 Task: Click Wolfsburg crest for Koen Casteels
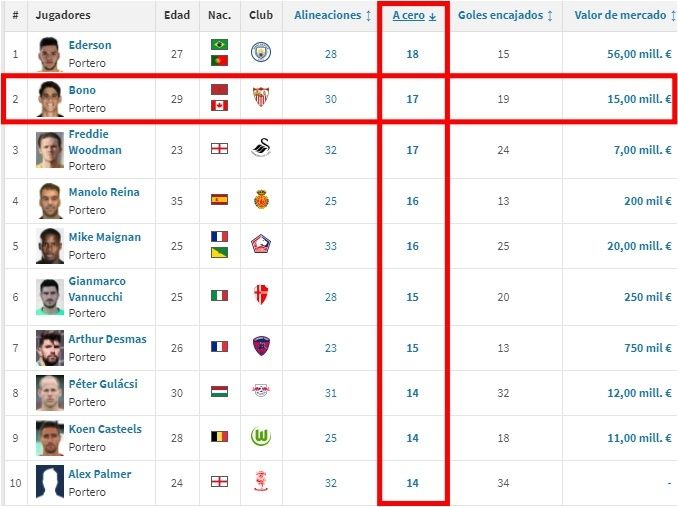click(261, 438)
